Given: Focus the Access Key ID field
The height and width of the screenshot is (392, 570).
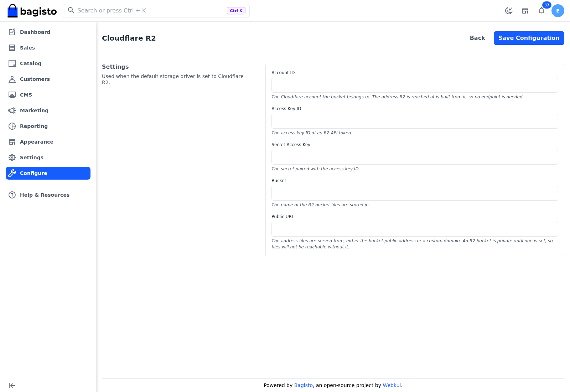Looking at the screenshot, I should (415, 121).
